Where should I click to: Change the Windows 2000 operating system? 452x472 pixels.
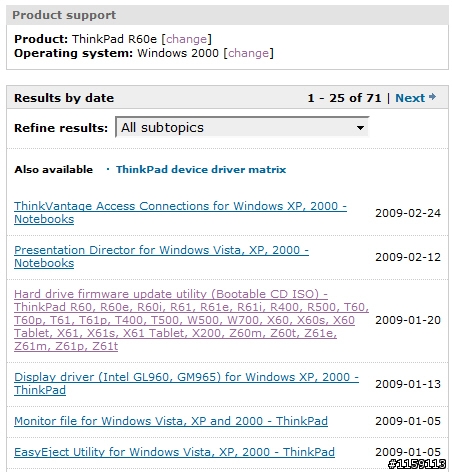coord(248,53)
